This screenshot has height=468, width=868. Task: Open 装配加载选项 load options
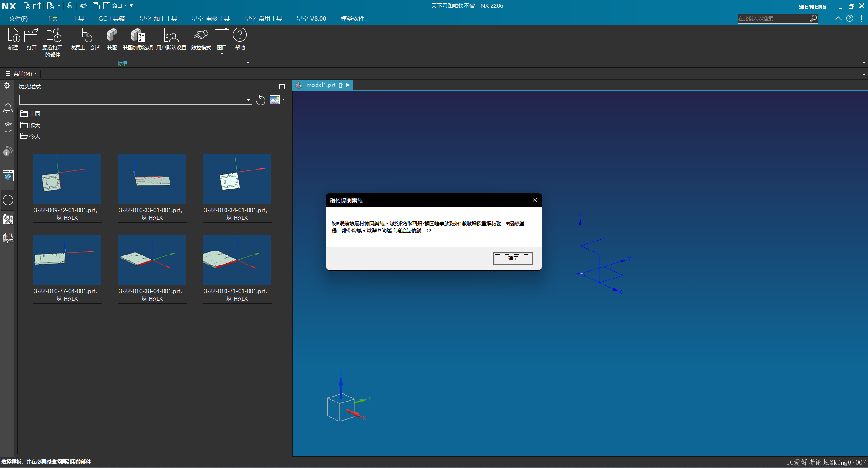click(x=137, y=39)
